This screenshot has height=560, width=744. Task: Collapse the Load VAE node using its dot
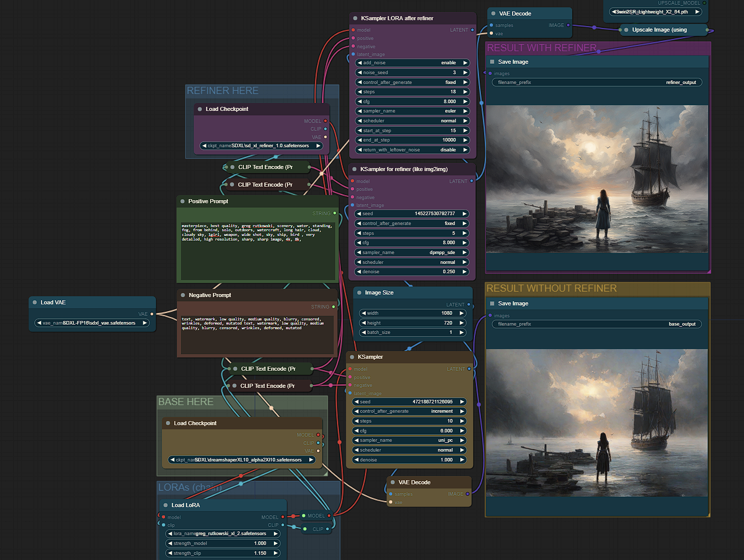[x=35, y=302]
